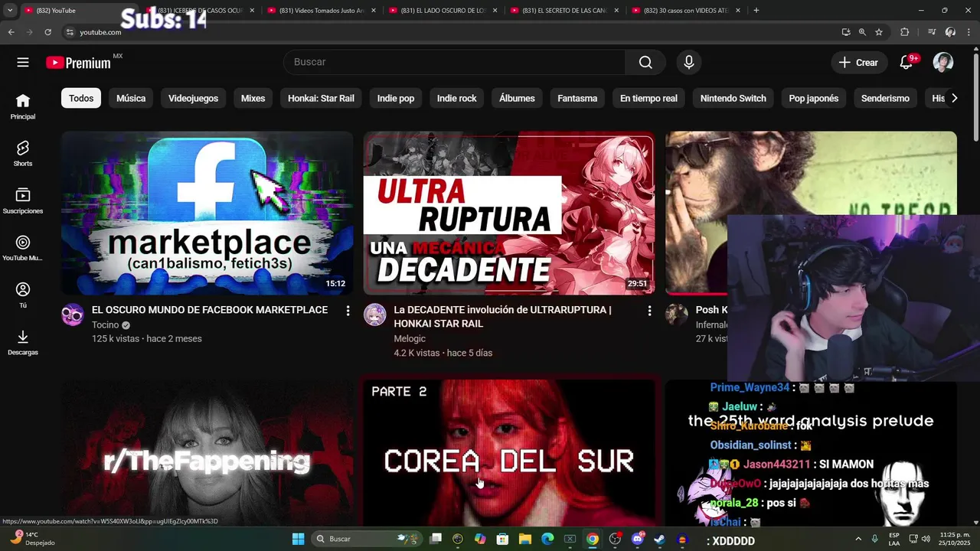Open r/TheFappening video thumbnail
This screenshot has height=551, width=980.
point(207,454)
